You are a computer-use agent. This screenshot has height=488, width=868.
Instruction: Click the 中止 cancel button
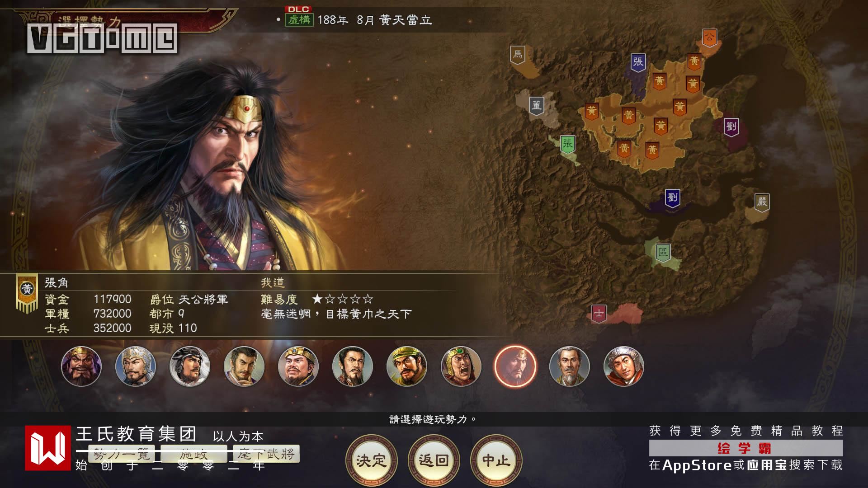[496, 460]
